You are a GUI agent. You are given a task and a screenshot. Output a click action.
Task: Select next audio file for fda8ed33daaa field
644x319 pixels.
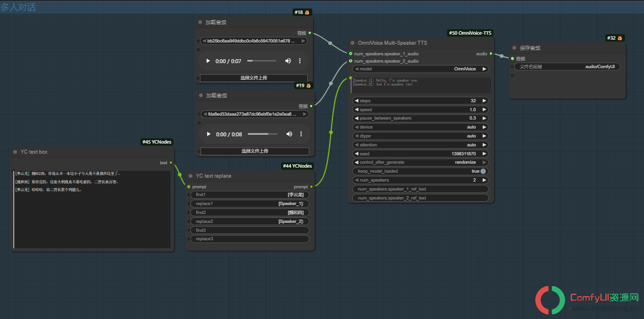(305, 114)
